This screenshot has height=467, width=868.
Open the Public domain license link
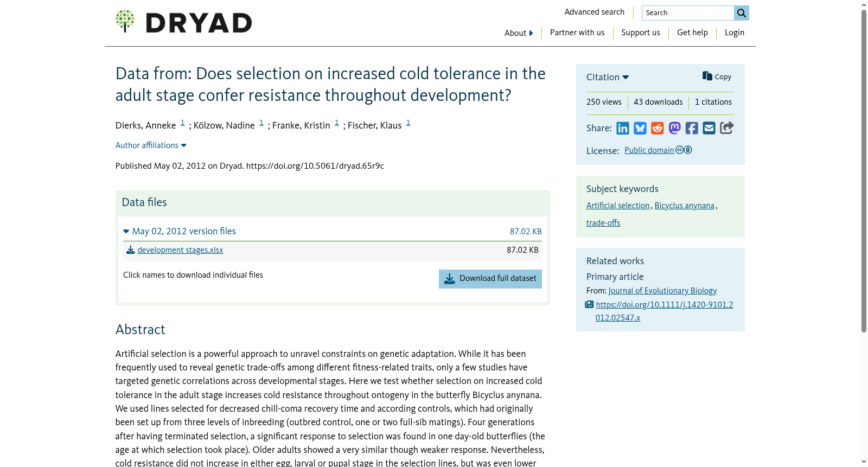(649, 150)
